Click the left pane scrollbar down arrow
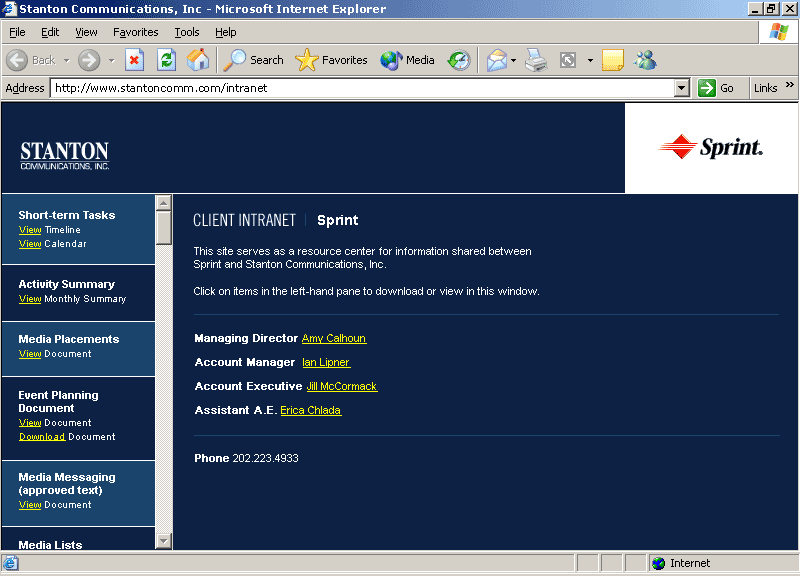 (164, 541)
